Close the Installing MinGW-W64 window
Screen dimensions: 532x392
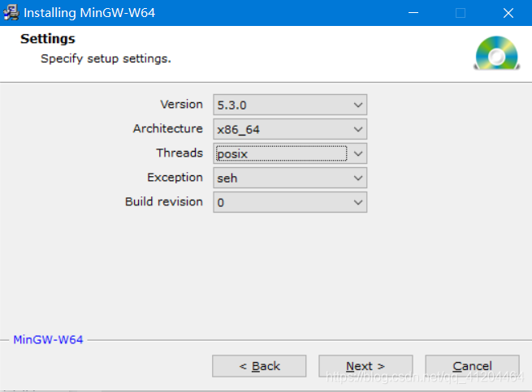click(x=508, y=13)
